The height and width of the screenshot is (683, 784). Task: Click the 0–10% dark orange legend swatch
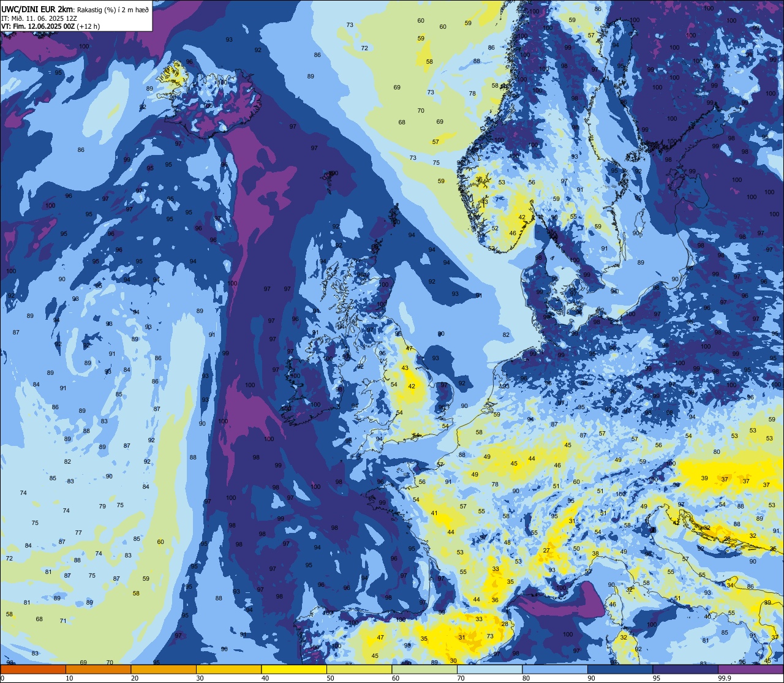point(33,670)
